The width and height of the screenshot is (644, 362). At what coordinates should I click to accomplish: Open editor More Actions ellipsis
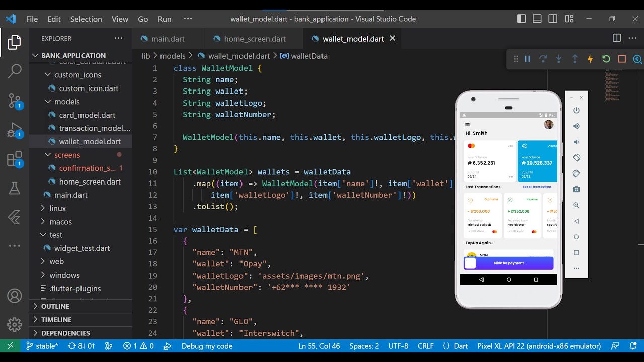click(x=632, y=38)
